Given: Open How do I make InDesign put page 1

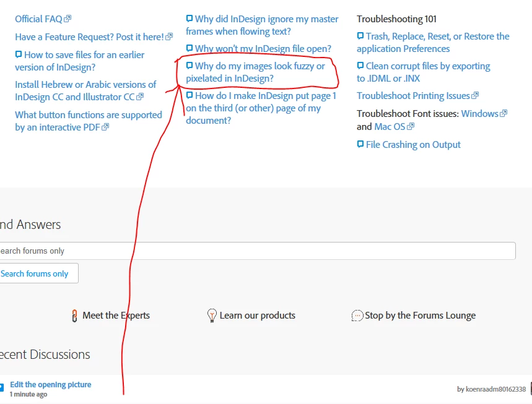Looking at the screenshot, I should (261, 108).
